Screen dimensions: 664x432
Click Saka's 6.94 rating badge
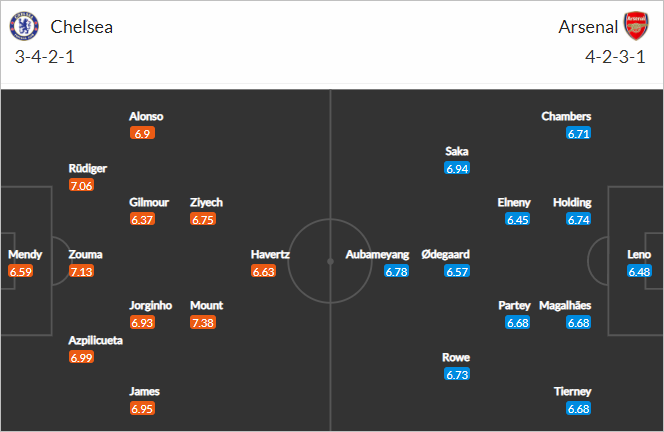457,169
